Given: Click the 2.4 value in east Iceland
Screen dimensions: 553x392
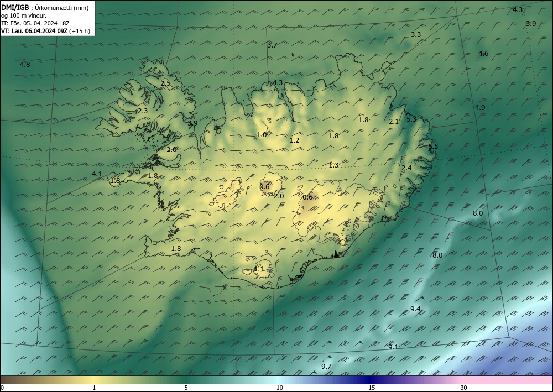Looking at the screenshot, I should (406, 168).
